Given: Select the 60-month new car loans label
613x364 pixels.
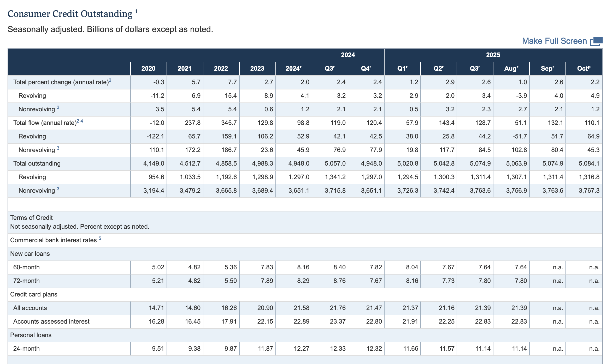Looking at the screenshot, I should pyautogui.click(x=26, y=267).
